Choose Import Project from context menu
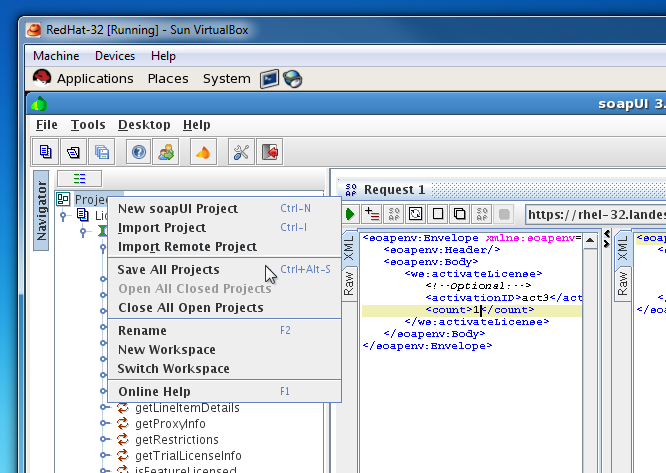Viewport: 666px width, 473px height. pyautogui.click(x=225, y=228)
